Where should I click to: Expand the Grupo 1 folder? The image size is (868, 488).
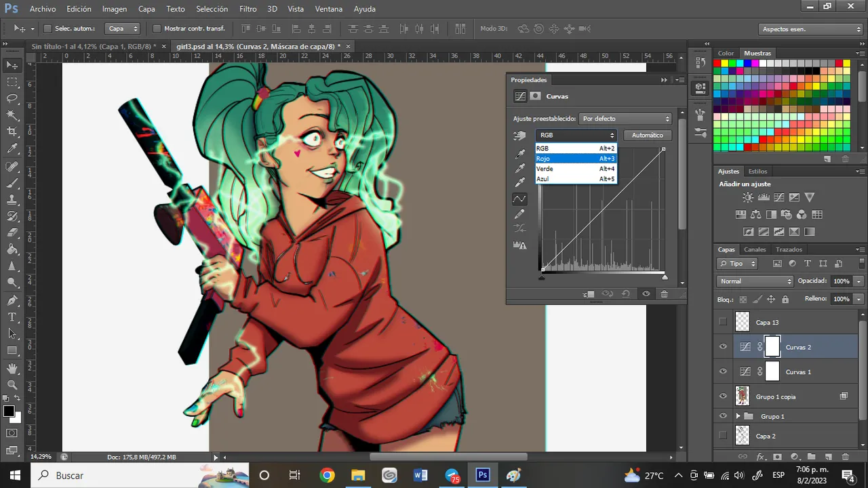[x=738, y=416]
